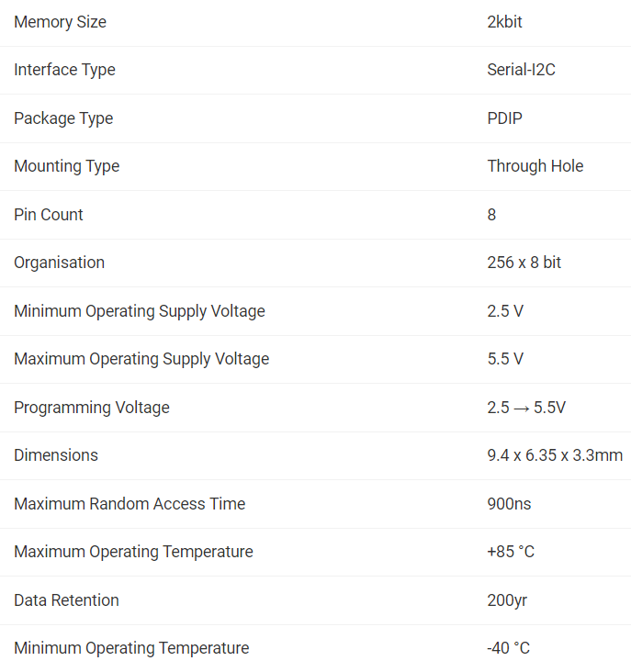631x672 pixels.
Task: Click the 2kbit memory size value
Action: coord(504,22)
